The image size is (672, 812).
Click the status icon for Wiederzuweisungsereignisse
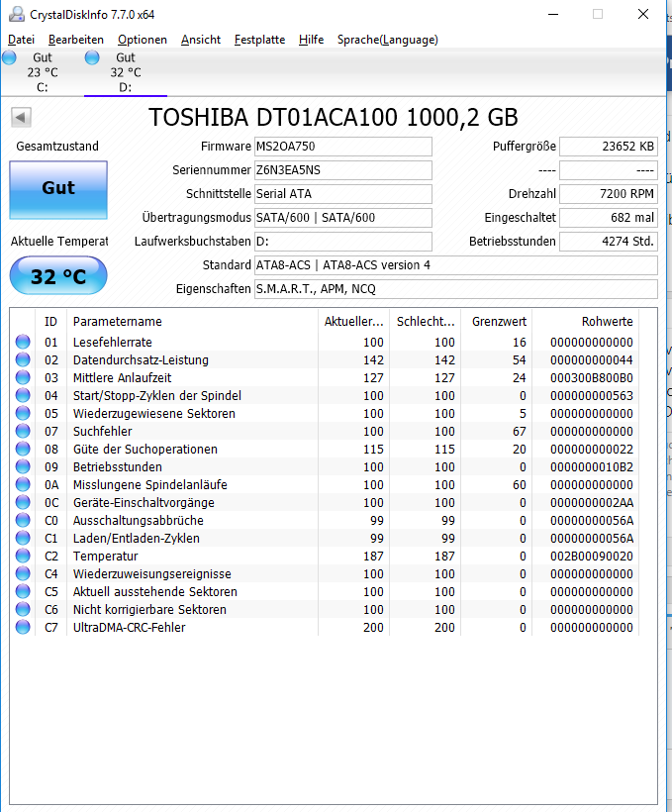point(23,573)
